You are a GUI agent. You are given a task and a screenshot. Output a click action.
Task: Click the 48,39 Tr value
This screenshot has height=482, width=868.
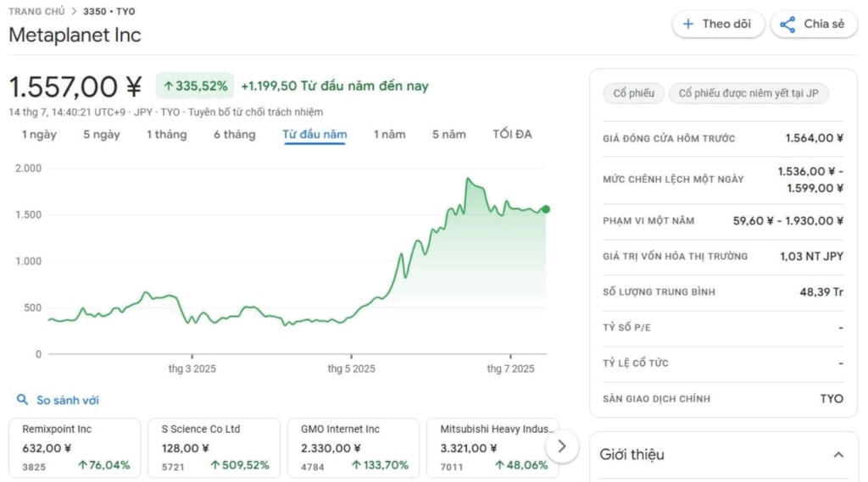click(x=821, y=291)
